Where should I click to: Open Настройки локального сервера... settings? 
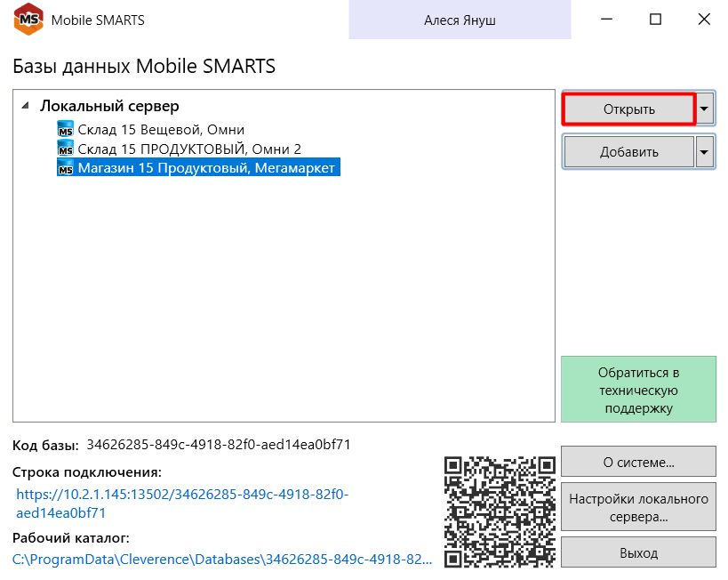[x=638, y=507]
